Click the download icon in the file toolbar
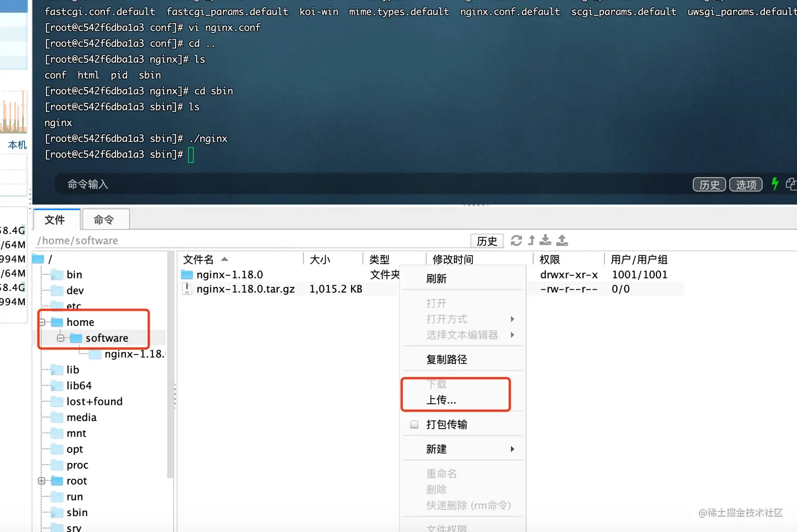Viewport: 797px width, 532px height. (546, 240)
